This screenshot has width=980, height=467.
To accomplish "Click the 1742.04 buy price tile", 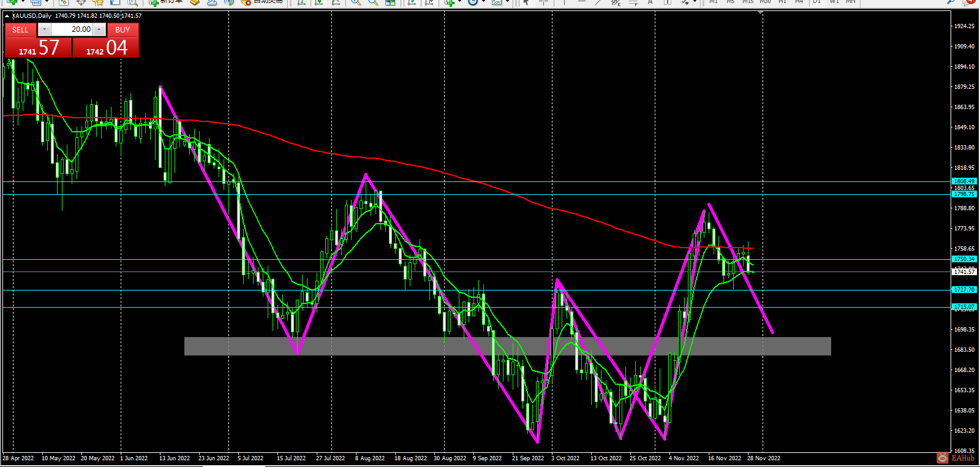I will pos(106,47).
